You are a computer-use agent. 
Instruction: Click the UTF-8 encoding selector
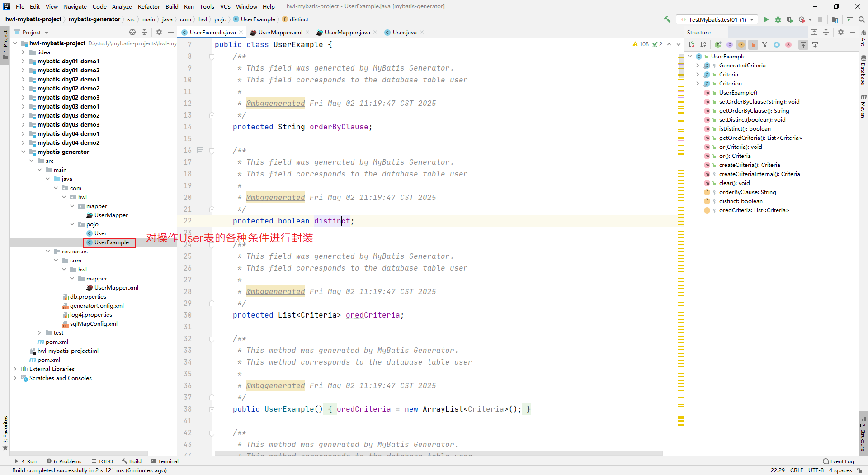[x=816, y=470]
